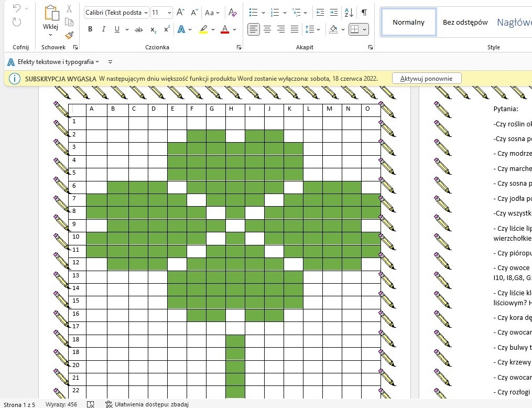The width and height of the screenshot is (532, 408).
Task: Open the font size 11 dropdown
Action: click(x=169, y=13)
